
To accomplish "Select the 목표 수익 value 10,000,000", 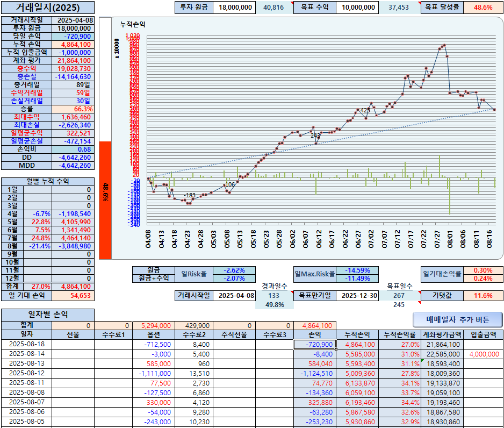I will (x=357, y=8).
